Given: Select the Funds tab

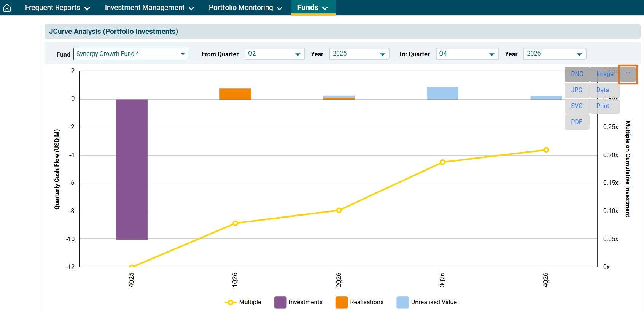Looking at the screenshot, I should click(312, 8).
